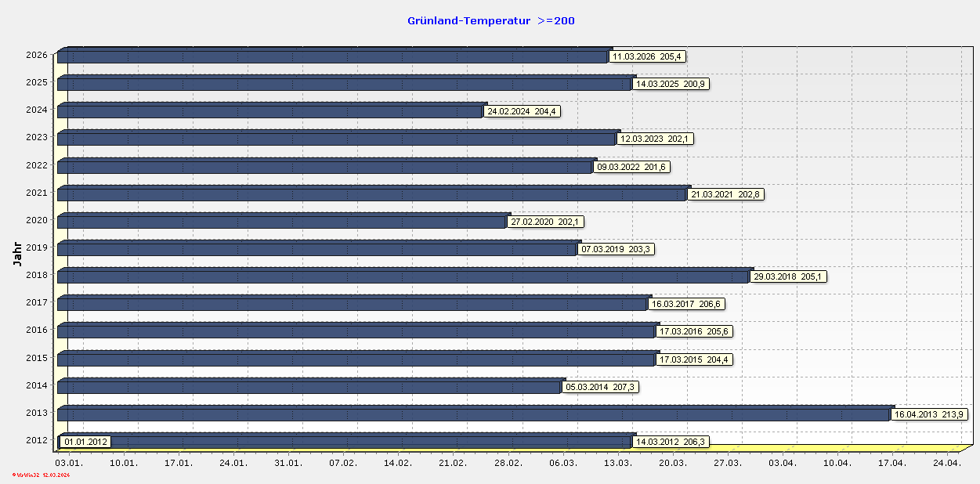Click the 01.01.2012 label on the 2012 row
Viewport: 980px width, 484px height.
85,442
